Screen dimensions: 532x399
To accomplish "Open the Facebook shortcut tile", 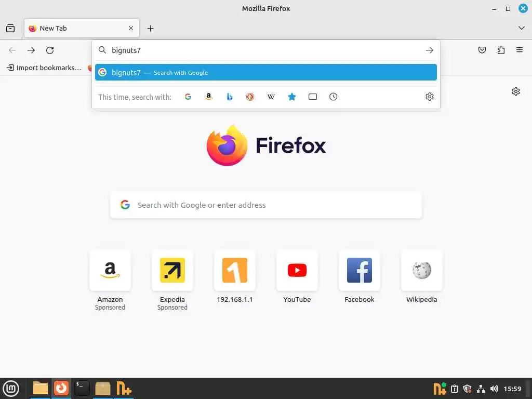I will (x=360, y=270).
